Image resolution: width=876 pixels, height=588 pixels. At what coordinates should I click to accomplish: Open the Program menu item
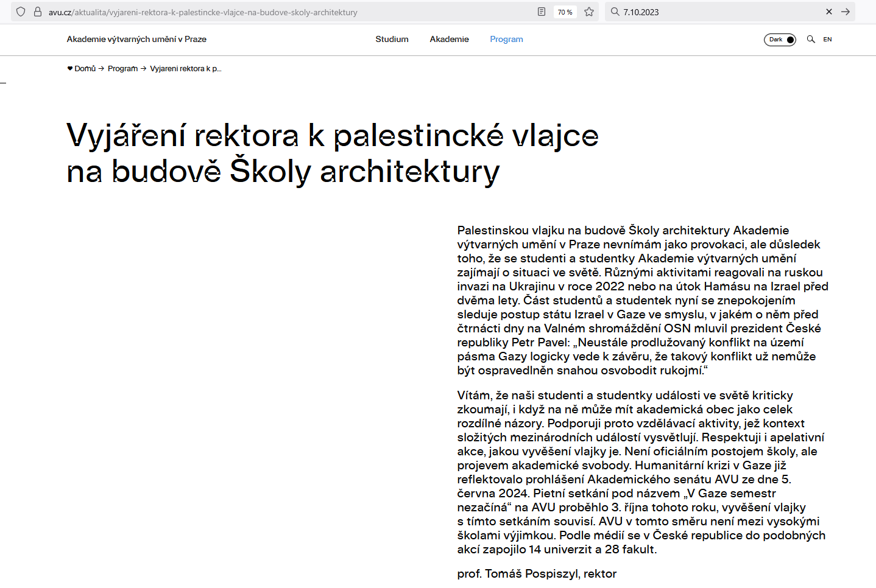506,40
